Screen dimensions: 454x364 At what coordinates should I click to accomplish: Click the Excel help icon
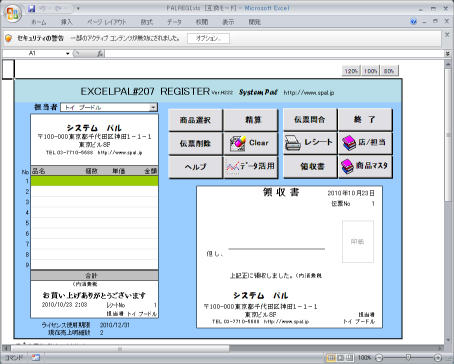click(x=414, y=22)
